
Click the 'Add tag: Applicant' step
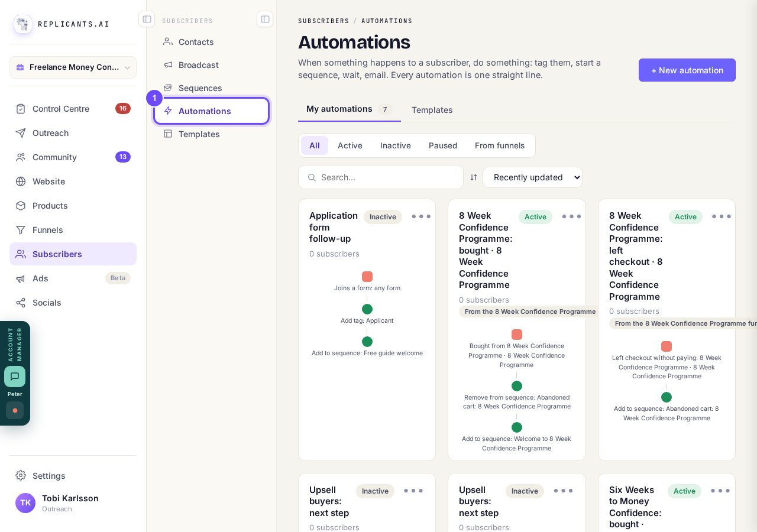367,320
